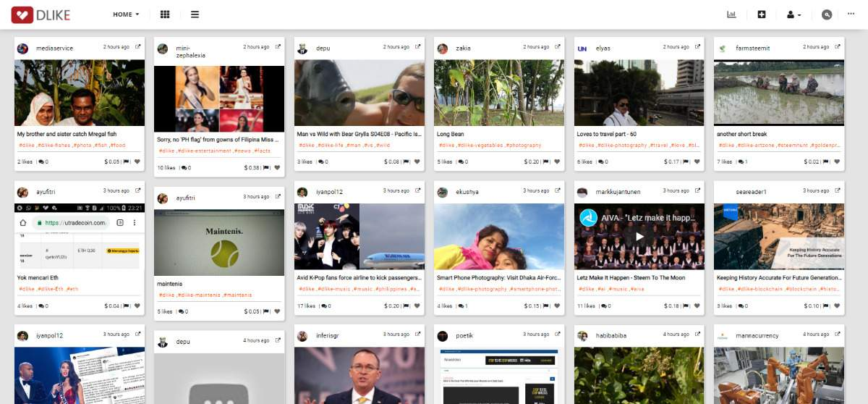Expand the user account dropdown

(793, 14)
